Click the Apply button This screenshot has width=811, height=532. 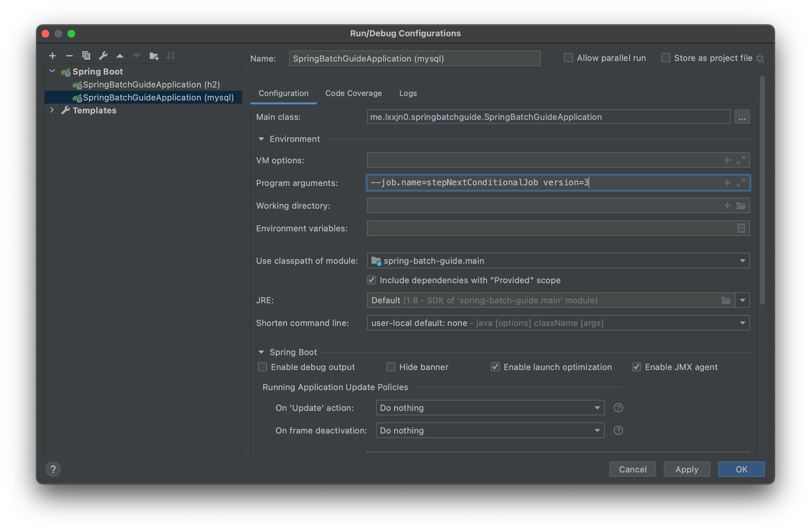click(686, 469)
